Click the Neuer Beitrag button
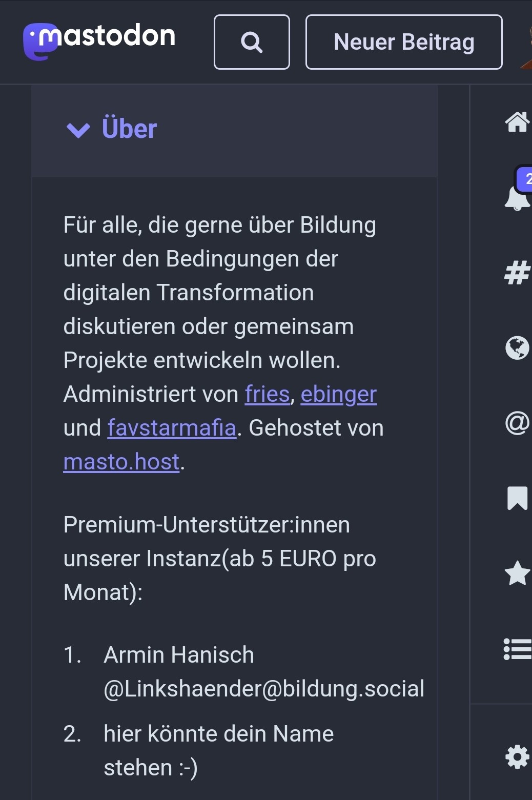This screenshot has height=800, width=532. coord(404,42)
